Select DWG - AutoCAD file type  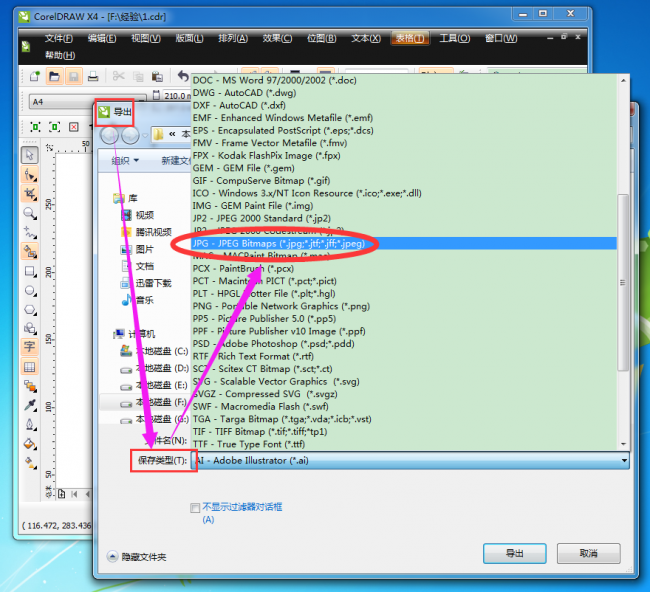404,92
